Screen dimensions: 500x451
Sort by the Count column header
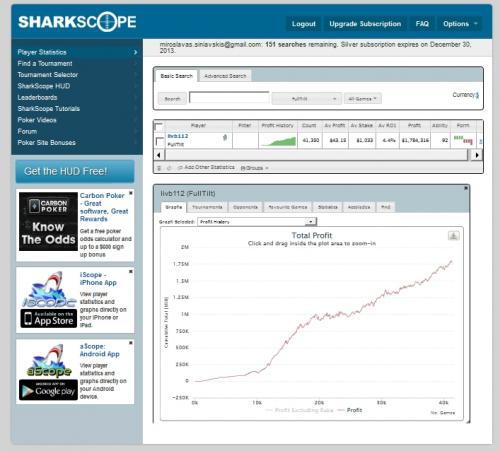pyautogui.click(x=309, y=125)
